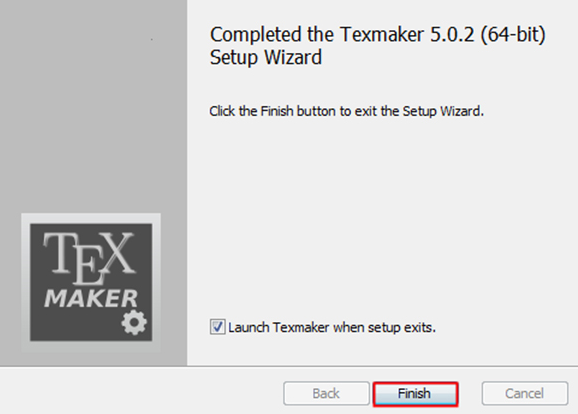Click the blue checkmark inside the checkbox
Screen dimensions: 578x414
217,327
